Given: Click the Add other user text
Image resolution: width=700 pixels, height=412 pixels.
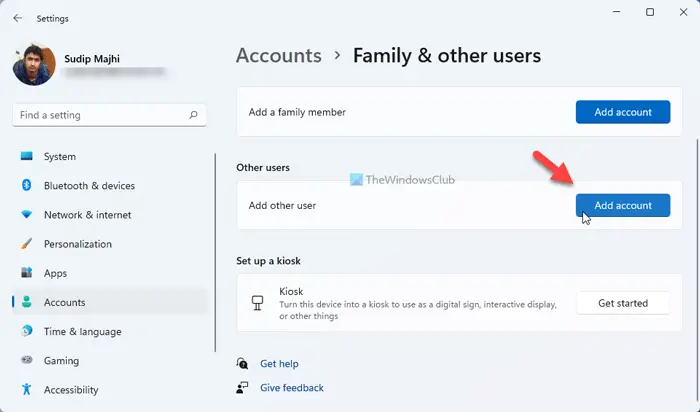Looking at the screenshot, I should pos(282,205).
